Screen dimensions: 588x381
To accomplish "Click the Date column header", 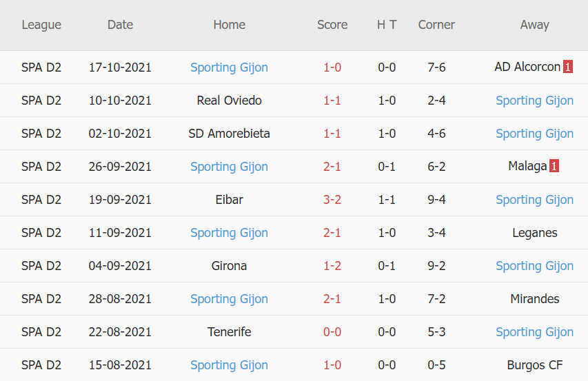I will (x=120, y=25).
